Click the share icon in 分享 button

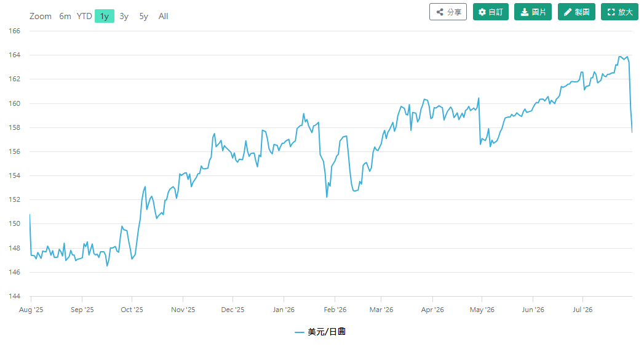click(439, 12)
